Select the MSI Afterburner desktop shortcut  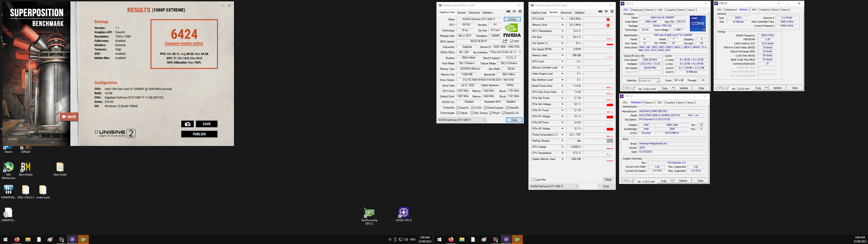coord(8,171)
